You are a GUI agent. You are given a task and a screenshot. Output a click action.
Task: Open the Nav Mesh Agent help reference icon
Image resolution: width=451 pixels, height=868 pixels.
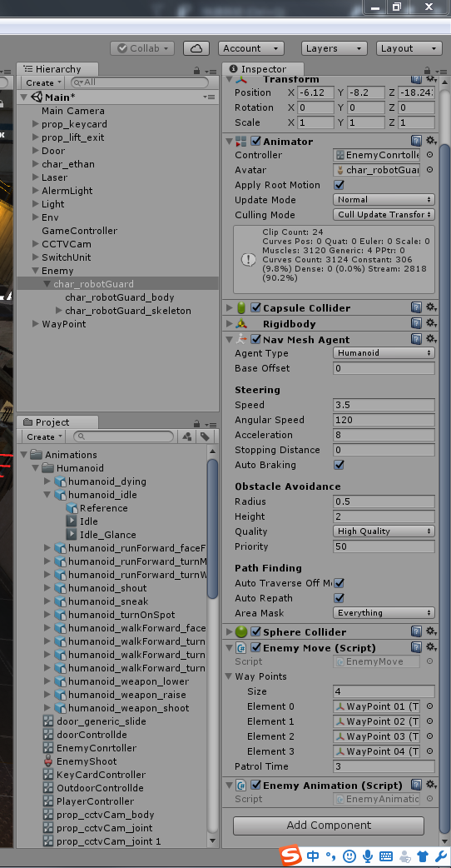point(416,339)
